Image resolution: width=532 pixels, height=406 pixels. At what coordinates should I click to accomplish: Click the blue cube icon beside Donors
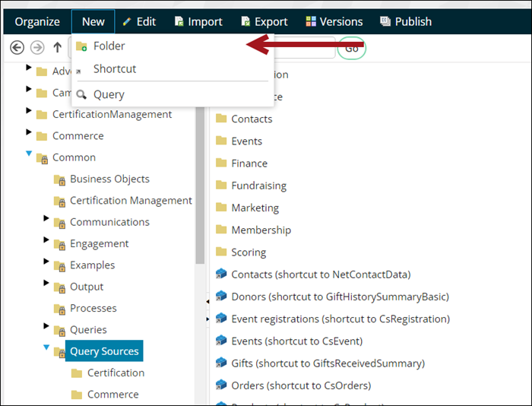[x=221, y=296]
